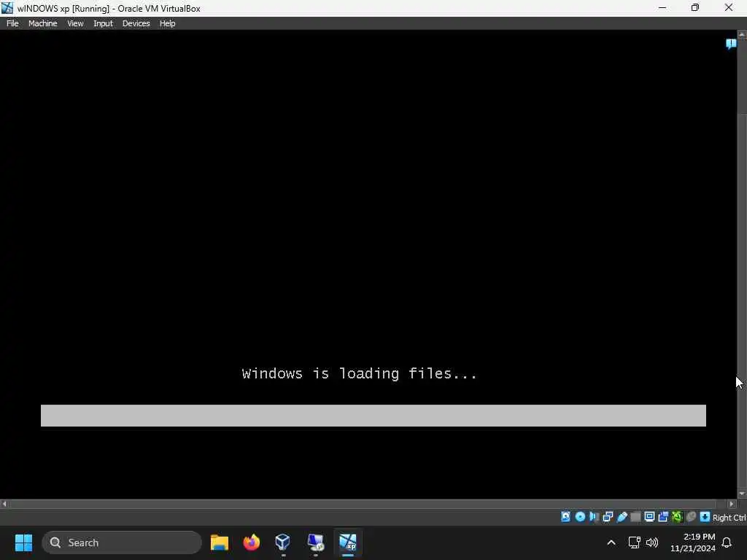Click the vertical scrollbar up arrow
Image resolution: width=747 pixels, height=560 pixels.
click(742, 35)
